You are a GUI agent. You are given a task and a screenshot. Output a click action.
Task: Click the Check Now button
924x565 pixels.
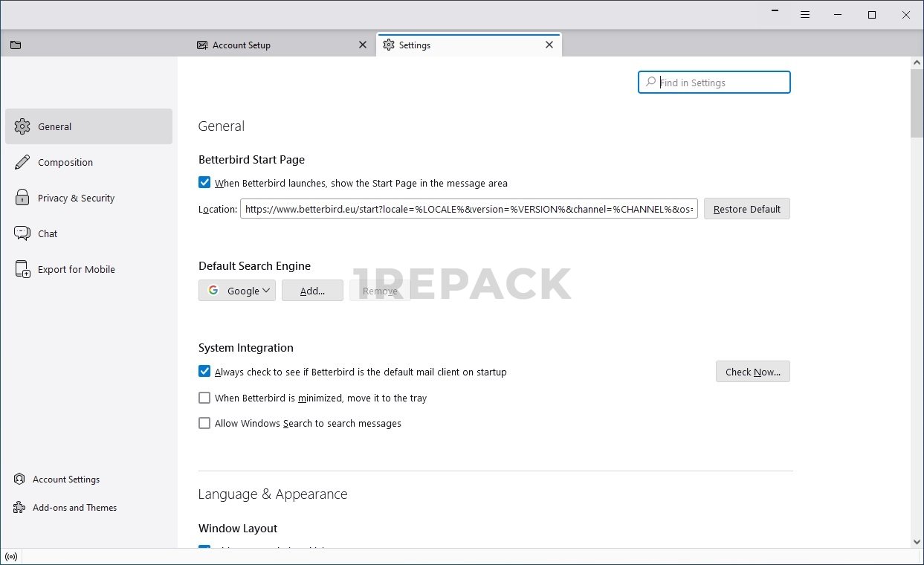click(752, 372)
